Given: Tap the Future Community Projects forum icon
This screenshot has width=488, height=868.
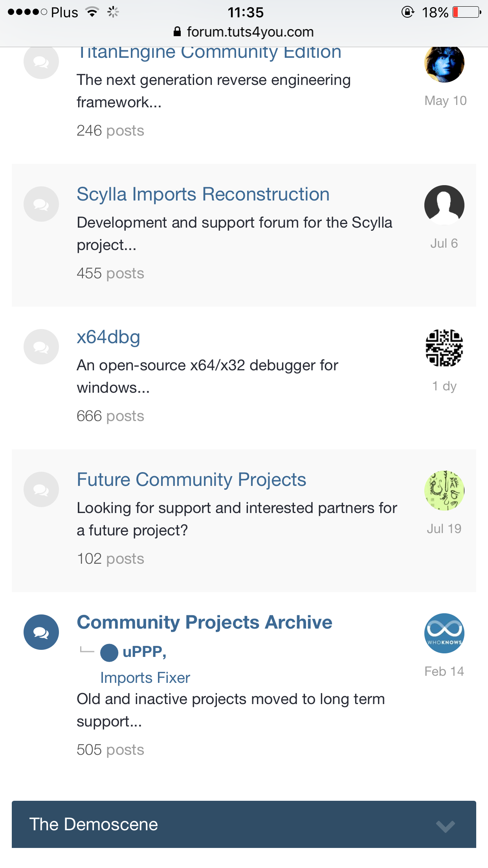Looking at the screenshot, I should [41, 489].
